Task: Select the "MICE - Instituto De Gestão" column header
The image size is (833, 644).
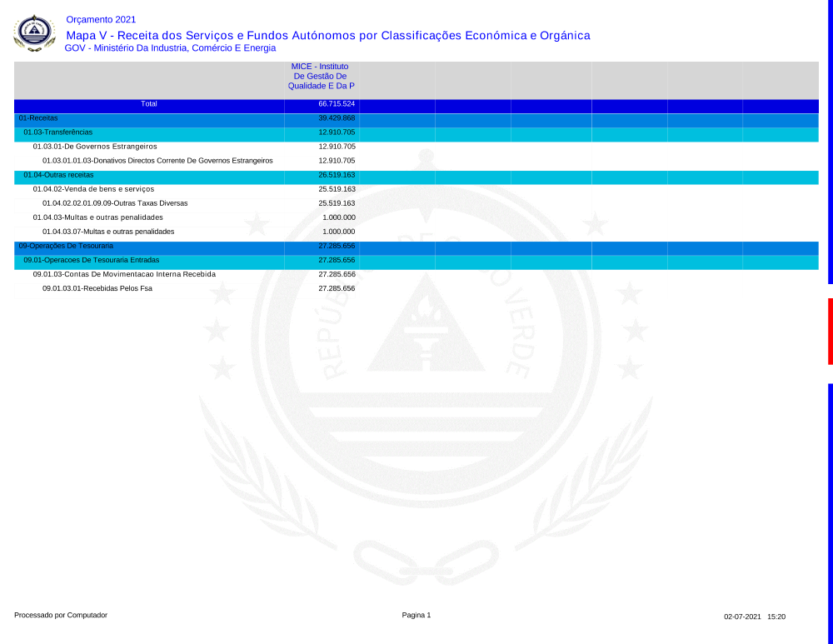Action: point(320,76)
